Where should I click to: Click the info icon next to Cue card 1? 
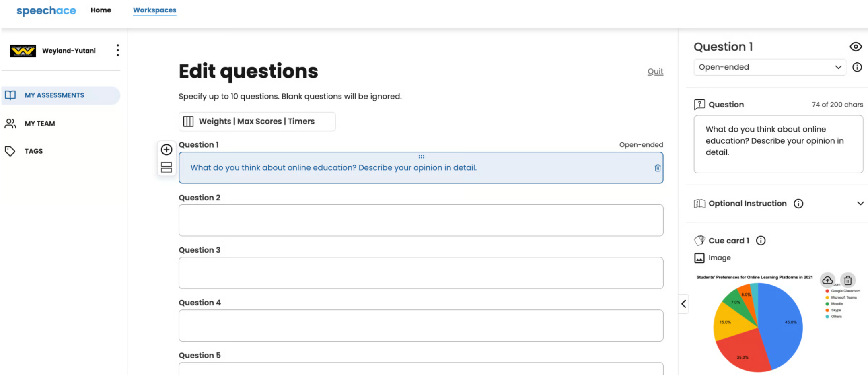(761, 241)
